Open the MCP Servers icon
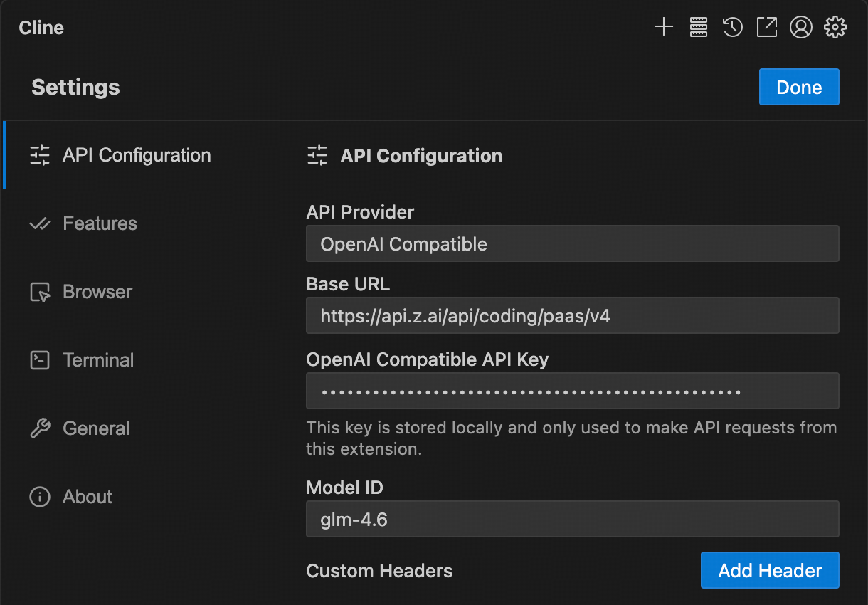This screenshot has width=868, height=605. coord(699,28)
